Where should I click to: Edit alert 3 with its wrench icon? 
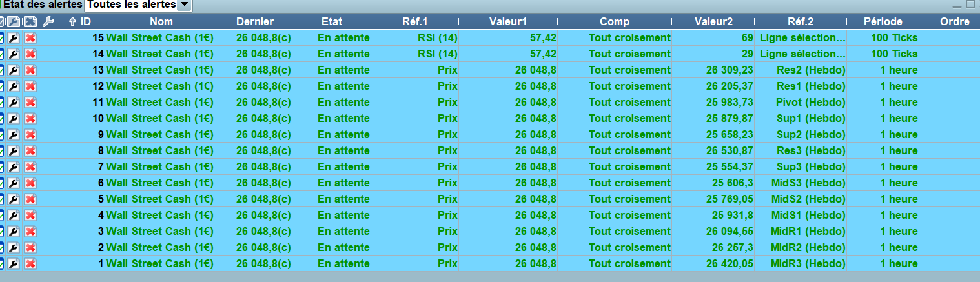coord(13,232)
